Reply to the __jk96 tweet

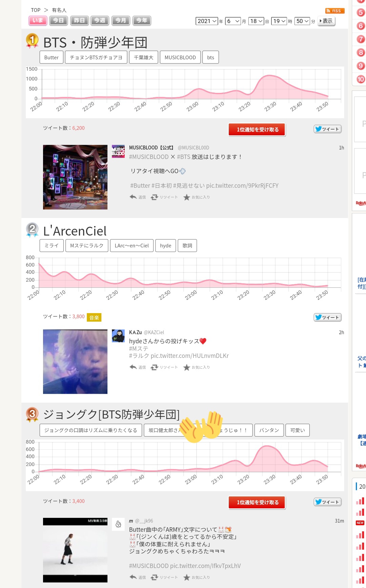138,577
